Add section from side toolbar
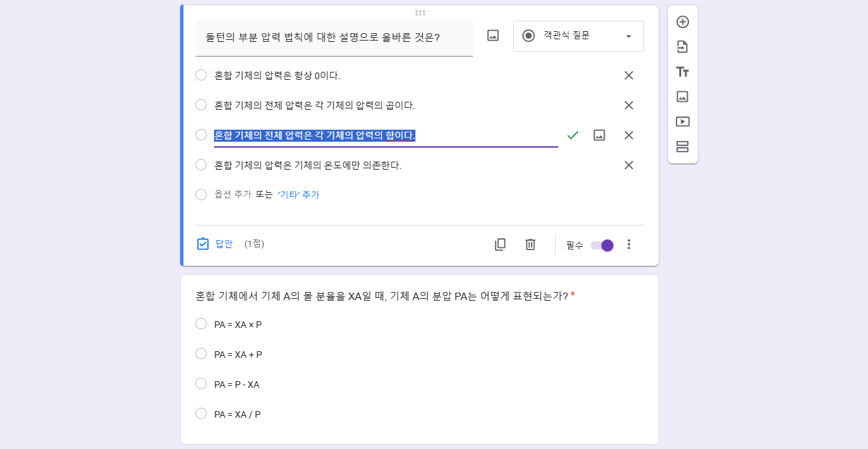 [683, 146]
